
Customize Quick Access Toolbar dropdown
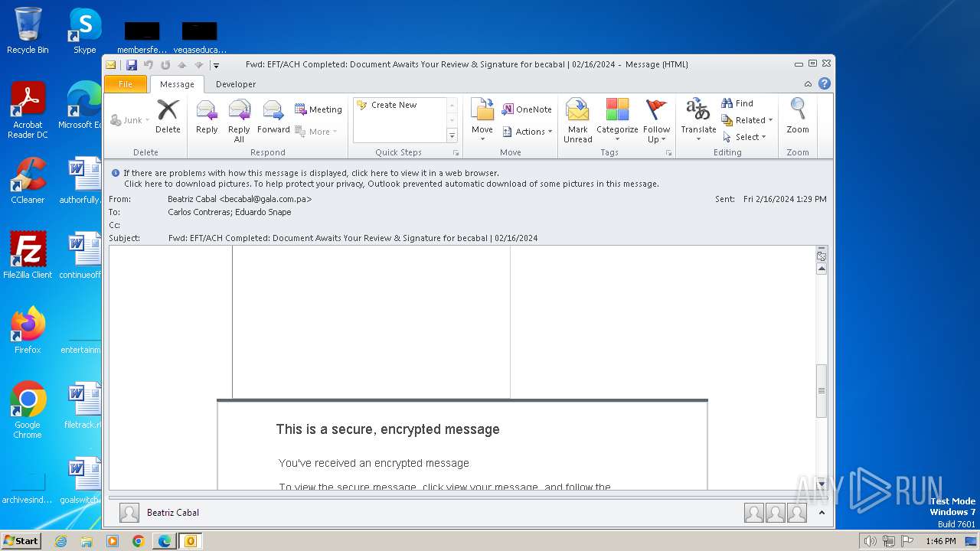coord(217,65)
